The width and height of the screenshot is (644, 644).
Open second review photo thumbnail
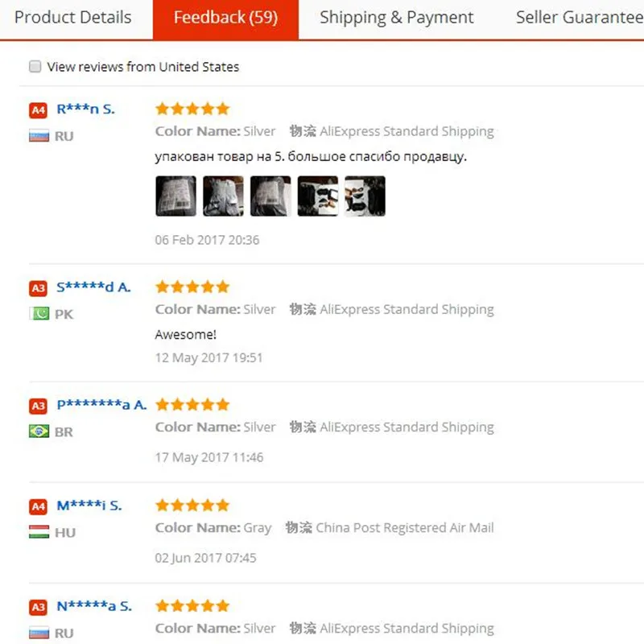coord(223,196)
